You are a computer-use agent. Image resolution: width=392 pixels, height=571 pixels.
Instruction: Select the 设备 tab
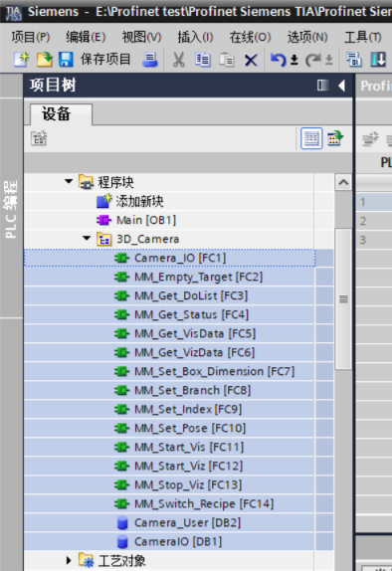pyautogui.click(x=61, y=114)
